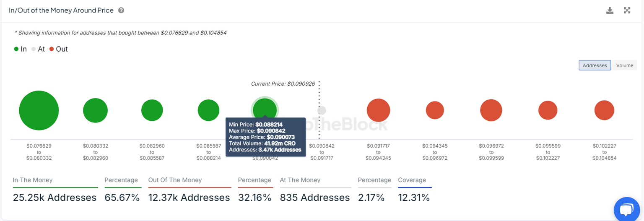Select green bubble for $0.080332 to $0.082960
The height and width of the screenshot is (221, 644).
96,111
